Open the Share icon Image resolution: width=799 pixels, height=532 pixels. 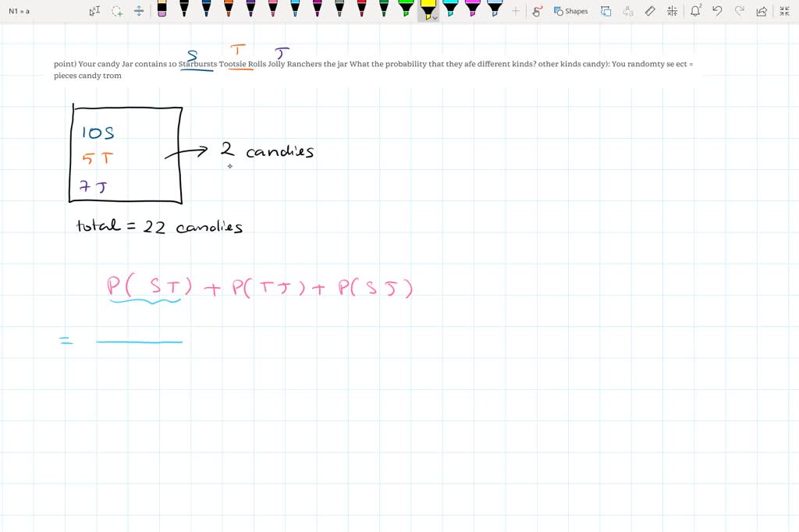coord(762,11)
